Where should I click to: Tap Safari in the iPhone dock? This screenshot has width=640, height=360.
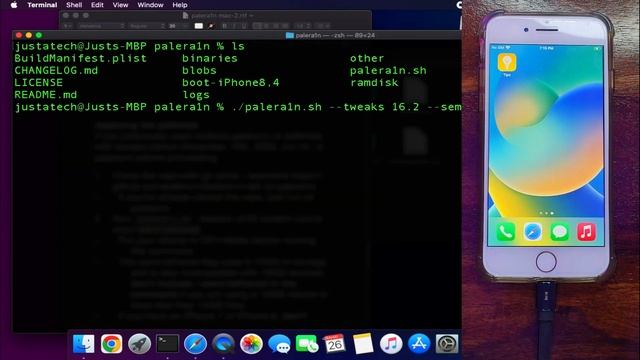pos(532,232)
